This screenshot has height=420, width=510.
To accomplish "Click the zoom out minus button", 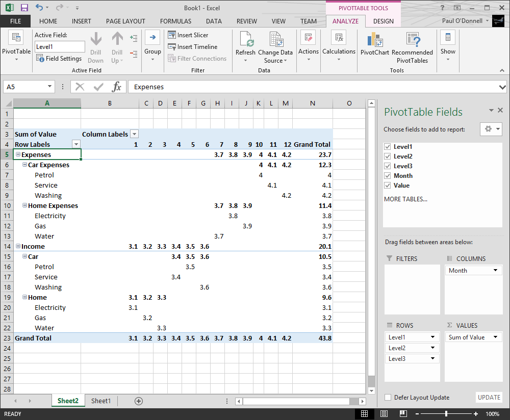I will click(417, 414).
